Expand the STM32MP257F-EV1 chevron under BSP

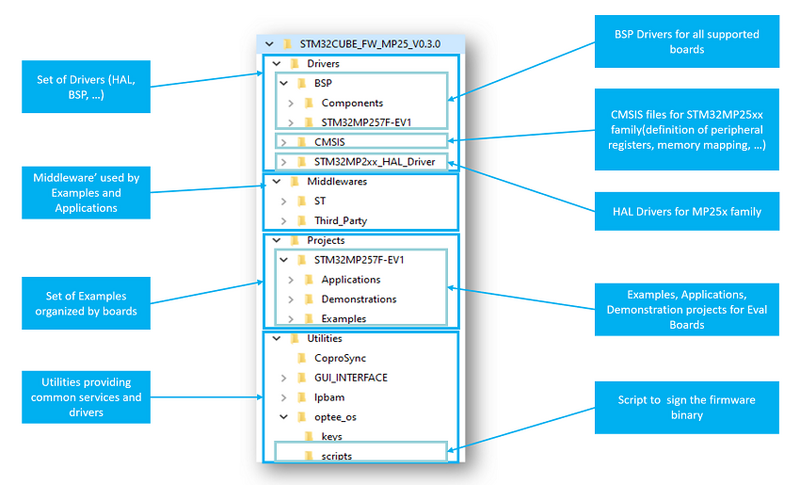pos(291,123)
